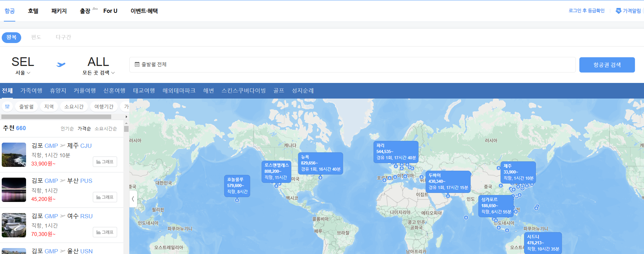Select the 휴양지 category
This screenshot has height=254, width=644.
tap(58, 91)
